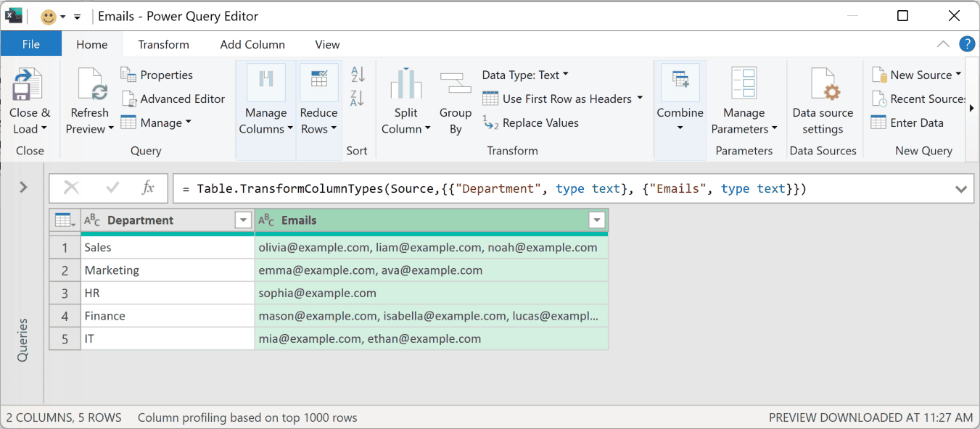This screenshot has width=980, height=429.
Task: Select the sophia@example.com cell
Action: [432, 293]
